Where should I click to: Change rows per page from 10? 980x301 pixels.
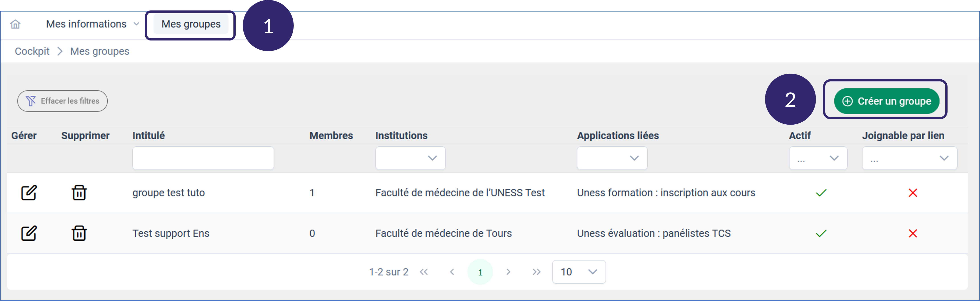coord(579,272)
